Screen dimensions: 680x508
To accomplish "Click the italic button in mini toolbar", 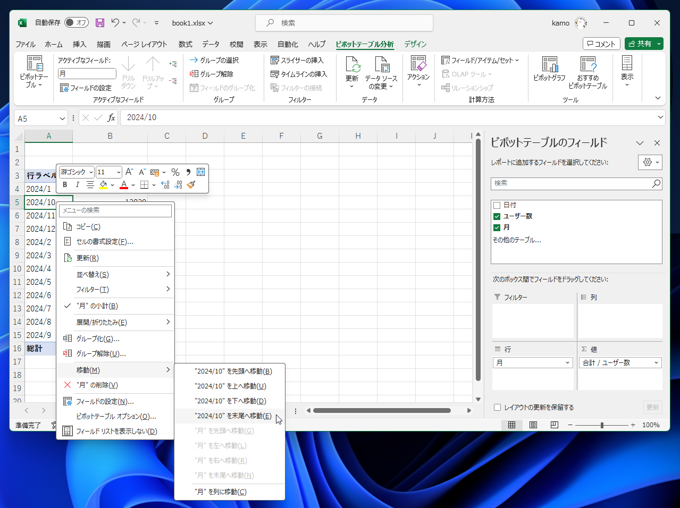I will (x=77, y=185).
